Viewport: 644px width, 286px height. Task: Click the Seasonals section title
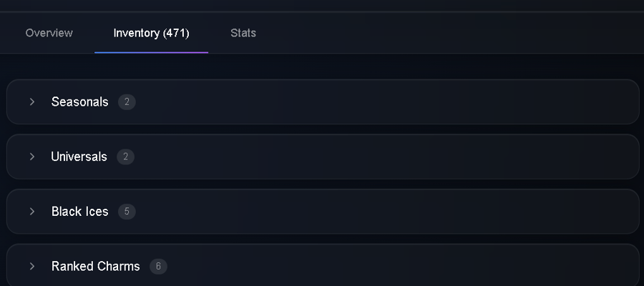(x=79, y=102)
